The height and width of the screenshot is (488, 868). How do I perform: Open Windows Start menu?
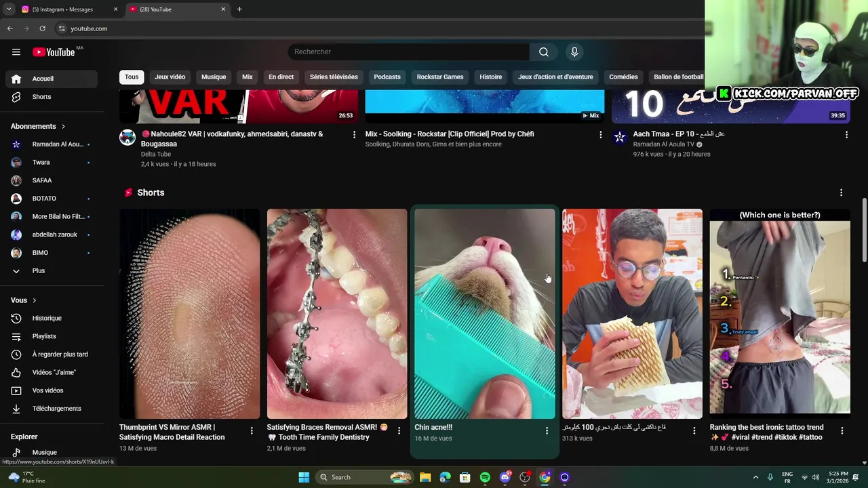coord(304,477)
